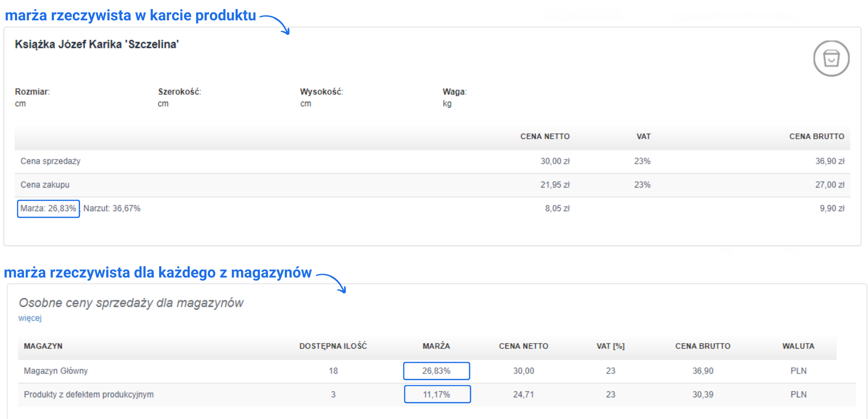Click the MAGAZYN column header

click(43, 346)
